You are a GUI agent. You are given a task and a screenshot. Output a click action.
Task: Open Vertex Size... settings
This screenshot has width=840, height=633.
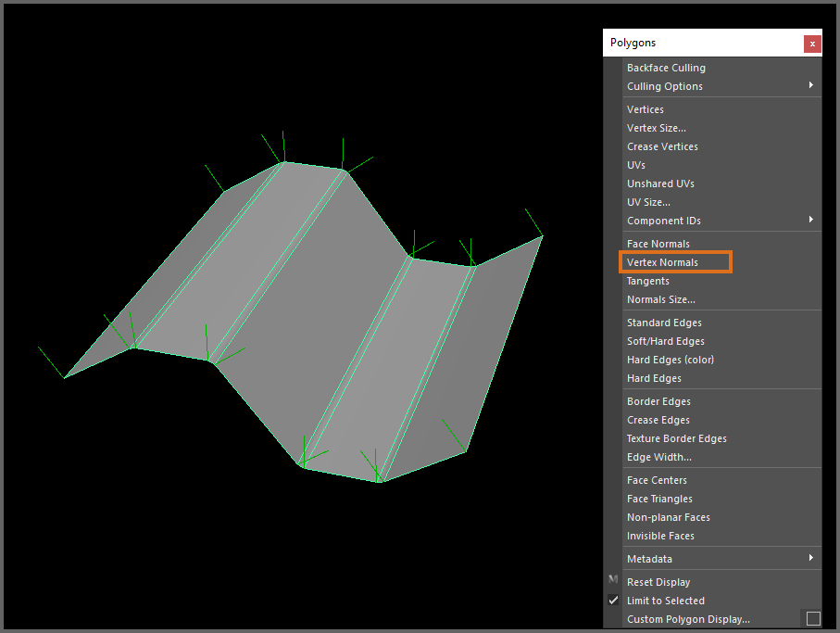pyautogui.click(x=656, y=128)
